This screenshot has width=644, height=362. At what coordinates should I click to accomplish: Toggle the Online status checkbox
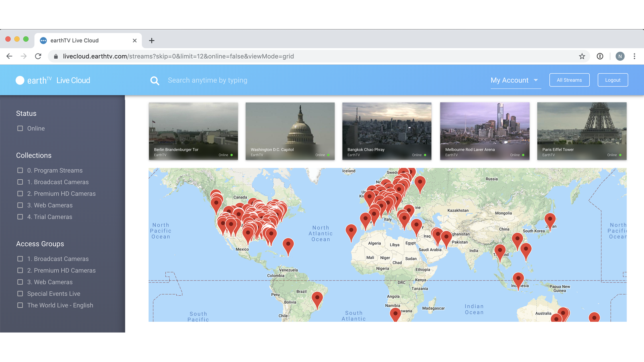click(x=20, y=128)
